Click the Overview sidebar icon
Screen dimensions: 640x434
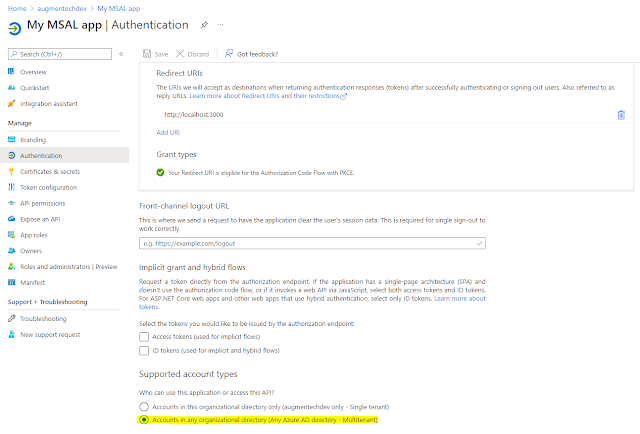(x=11, y=71)
